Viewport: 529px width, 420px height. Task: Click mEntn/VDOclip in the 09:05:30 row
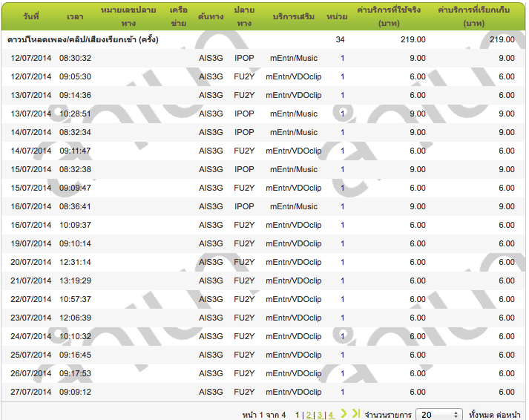pyautogui.click(x=294, y=76)
